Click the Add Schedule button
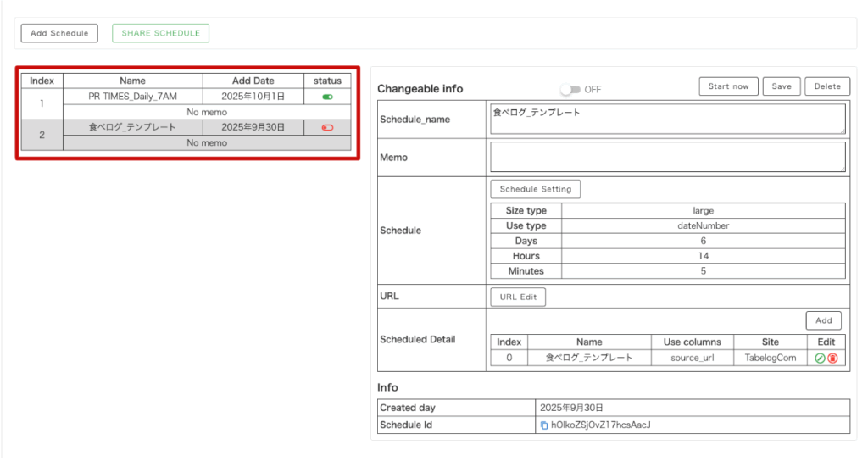This screenshot has height=467, width=868. [59, 33]
